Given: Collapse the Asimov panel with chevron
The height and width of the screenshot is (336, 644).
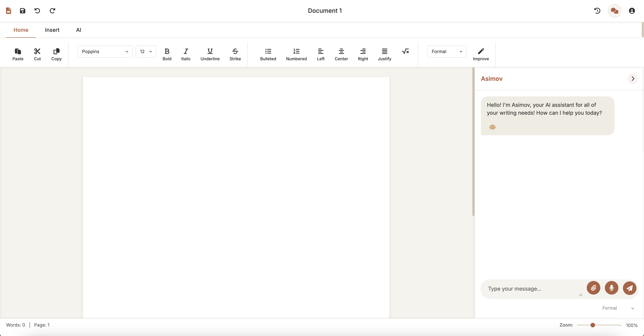Looking at the screenshot, I should [633, 79].
